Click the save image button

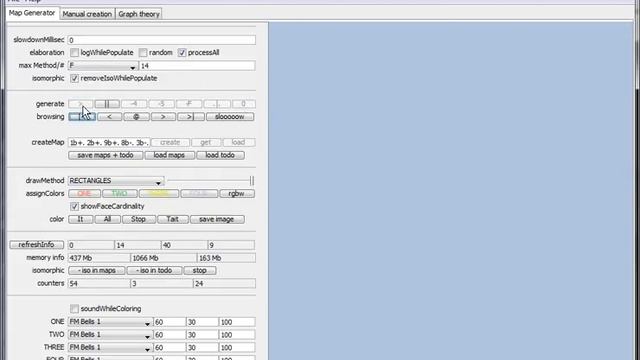coord(217,219)
